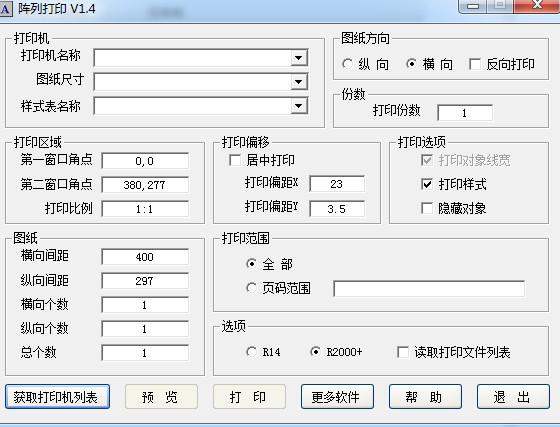Close the 阵列打印 window

point(537,5)
